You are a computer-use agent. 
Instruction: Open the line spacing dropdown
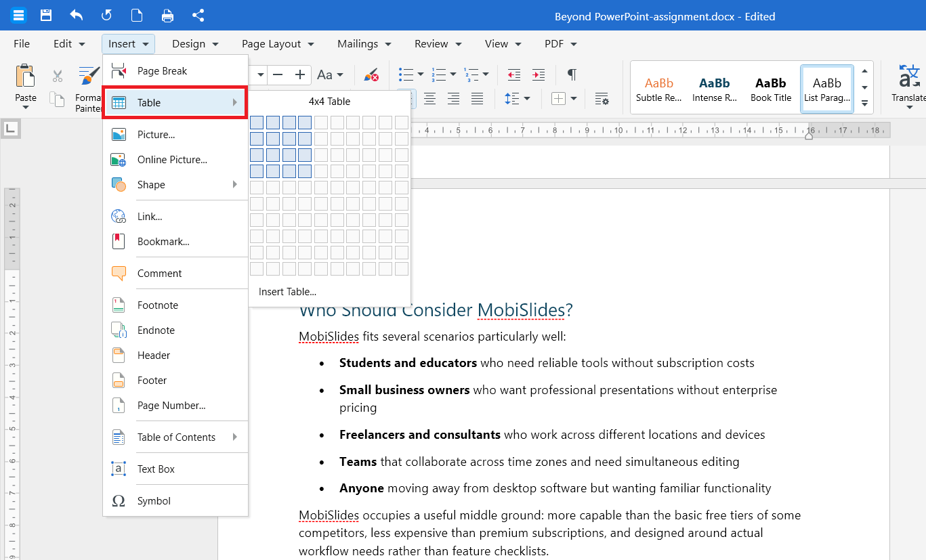click(527, 99)
